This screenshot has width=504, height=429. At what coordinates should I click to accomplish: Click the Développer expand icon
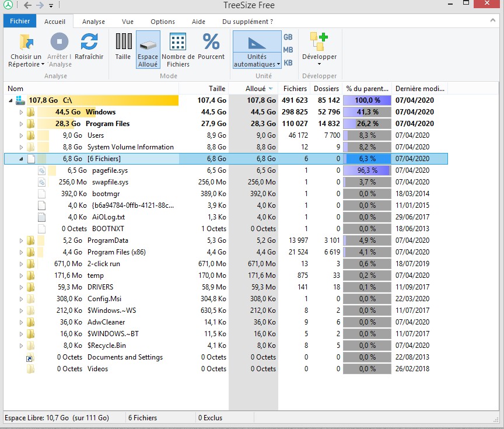(x=319, y=41)
